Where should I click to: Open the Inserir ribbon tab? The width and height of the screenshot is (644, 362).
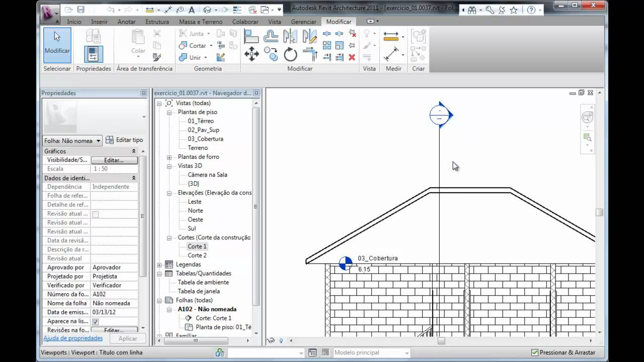click(x=99, y=22)
